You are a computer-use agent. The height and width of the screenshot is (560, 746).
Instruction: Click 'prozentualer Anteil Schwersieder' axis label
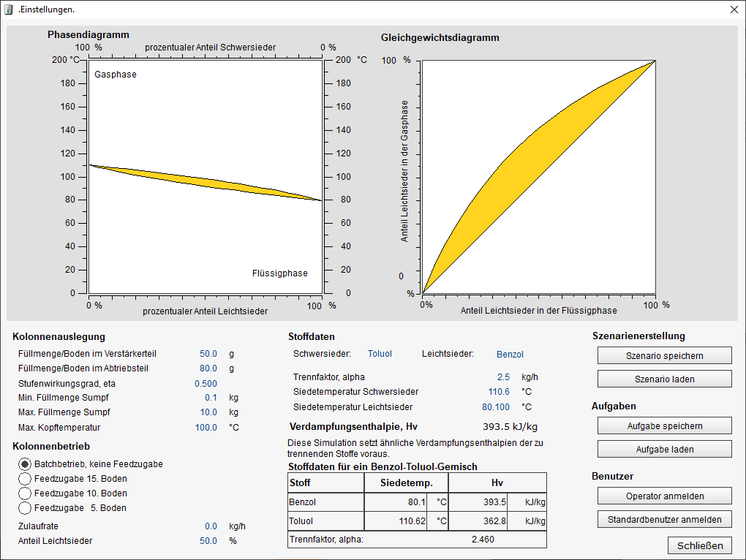(211, 48)
